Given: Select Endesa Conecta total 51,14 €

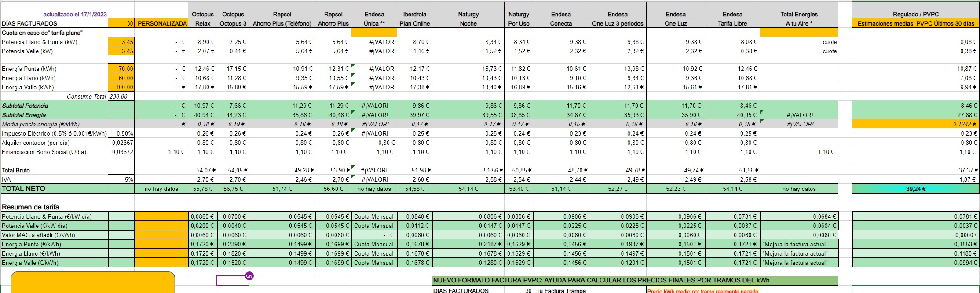Looking at the screenshot, I should click(x=561, y=189).
